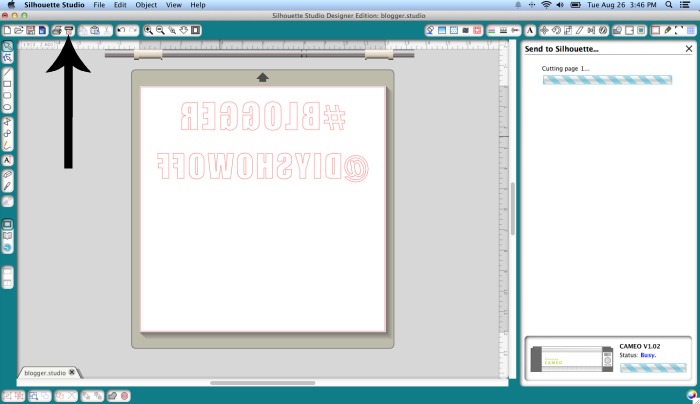Click the Undo arrow button
The width and height of the screenshot is (700, 404).
tap(121, 31)
